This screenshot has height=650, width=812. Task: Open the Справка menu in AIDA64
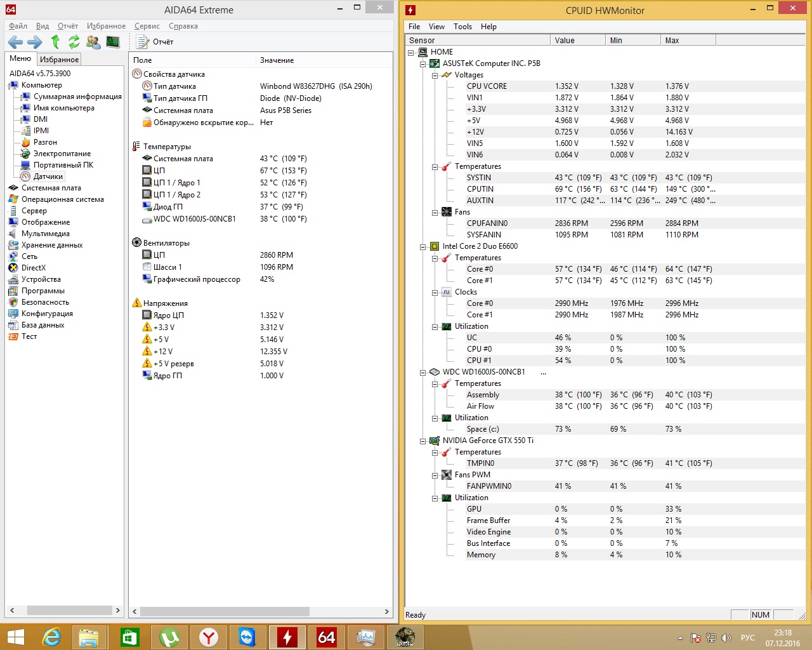click(183, 26)
